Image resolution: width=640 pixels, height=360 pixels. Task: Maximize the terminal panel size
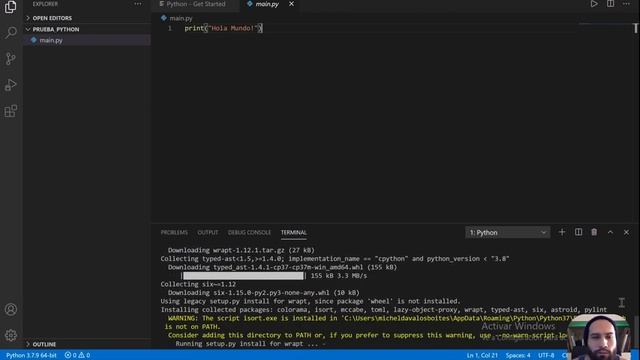click(x=610, y=232)
